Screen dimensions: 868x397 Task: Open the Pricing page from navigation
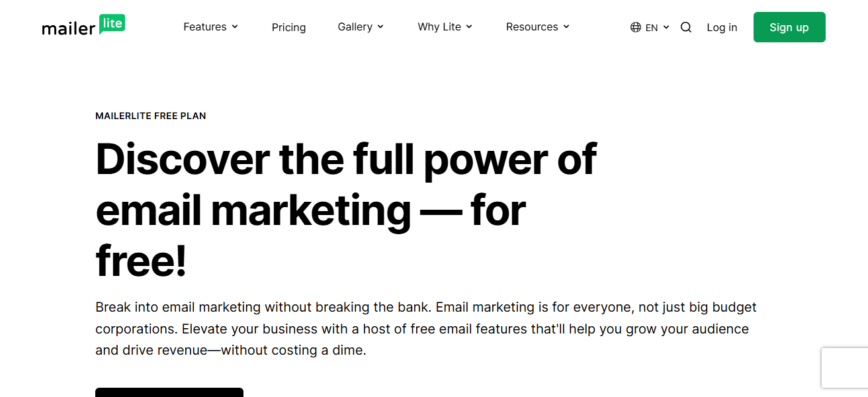coord(288,26)
